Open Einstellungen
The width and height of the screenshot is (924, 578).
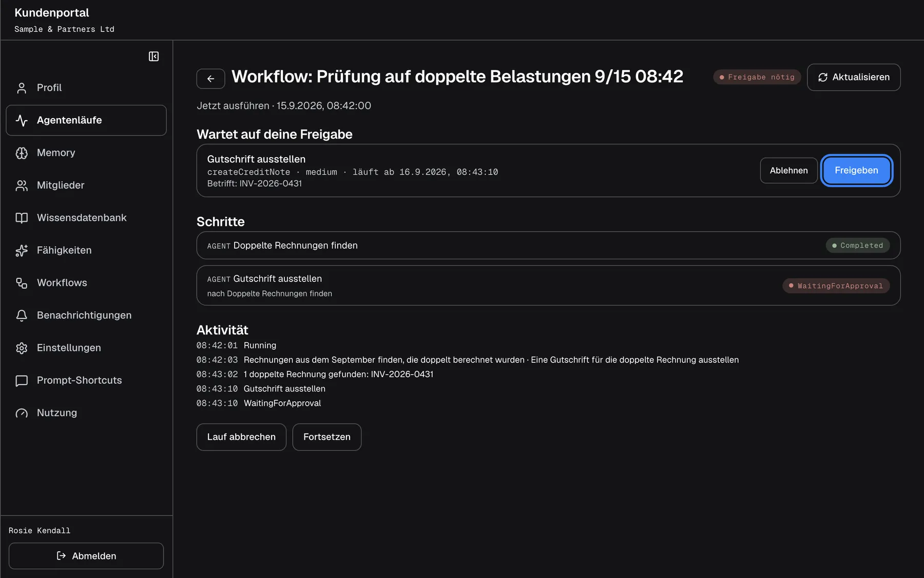click(86, 348)
